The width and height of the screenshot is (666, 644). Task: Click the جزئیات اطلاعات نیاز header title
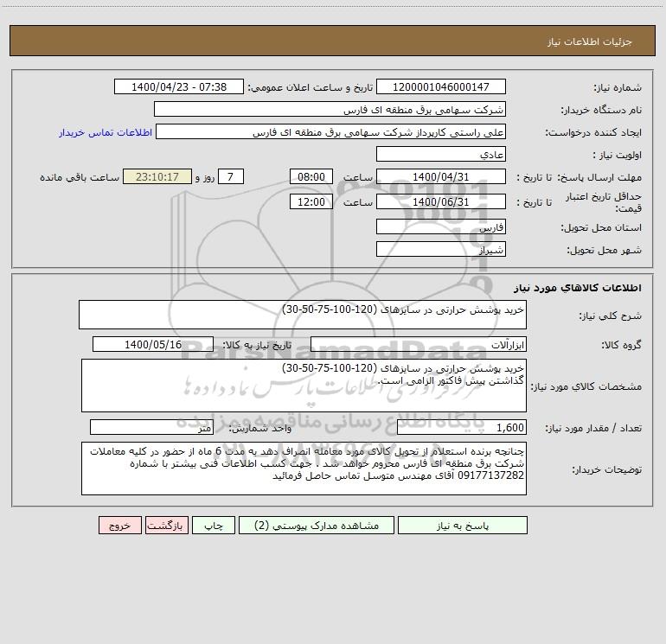(590, 41)
